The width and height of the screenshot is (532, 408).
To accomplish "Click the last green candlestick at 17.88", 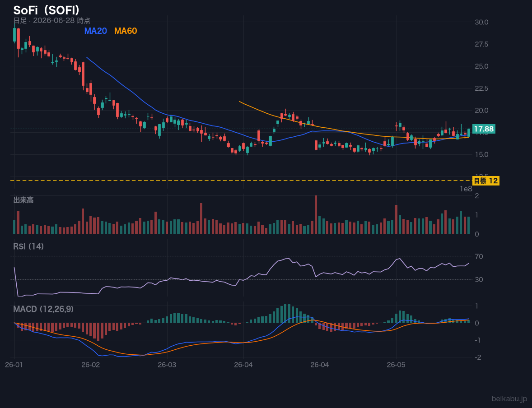I will pos(469,132).
